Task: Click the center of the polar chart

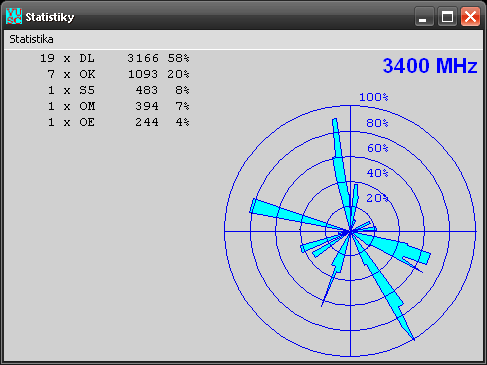Action: (350, 231)
